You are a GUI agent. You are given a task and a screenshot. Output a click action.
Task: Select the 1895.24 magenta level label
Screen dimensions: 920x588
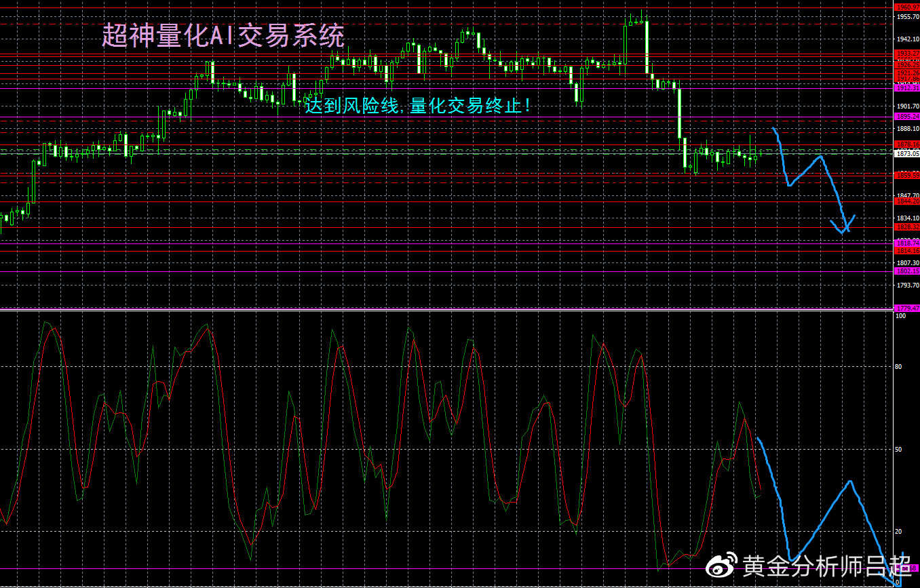(x=907, y=117)
